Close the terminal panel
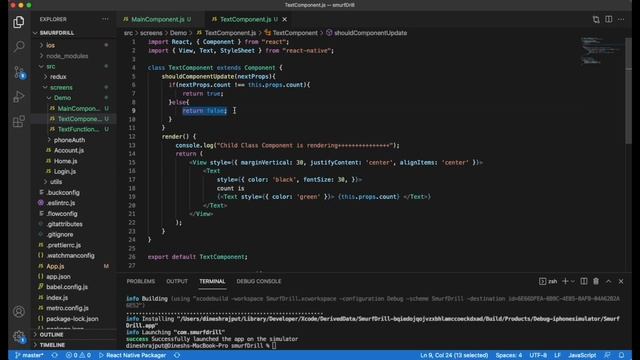This screenshot has width=640, height=360. tap(621, 281)
